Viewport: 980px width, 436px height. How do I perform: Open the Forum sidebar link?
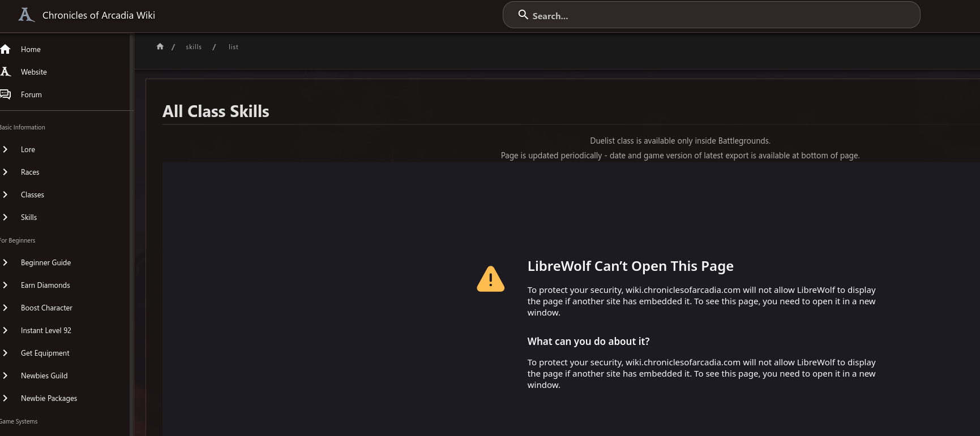(x=31, y=94)
